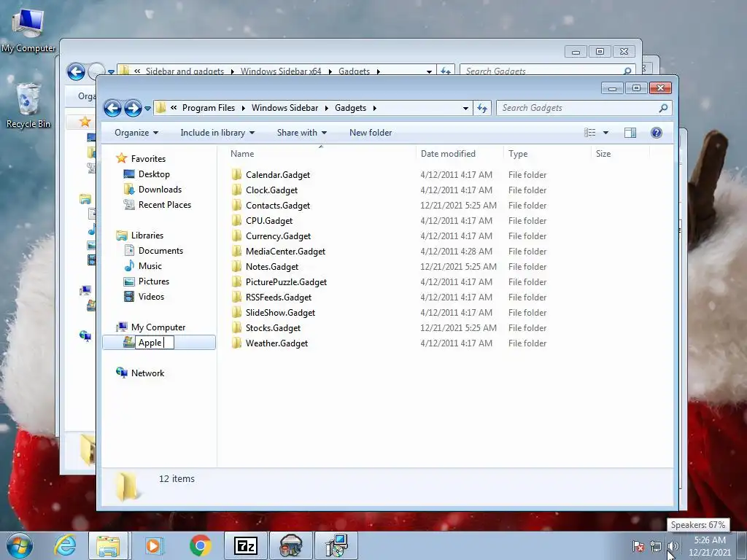
Task: Open the Music library
Action: tap(150, 265)
